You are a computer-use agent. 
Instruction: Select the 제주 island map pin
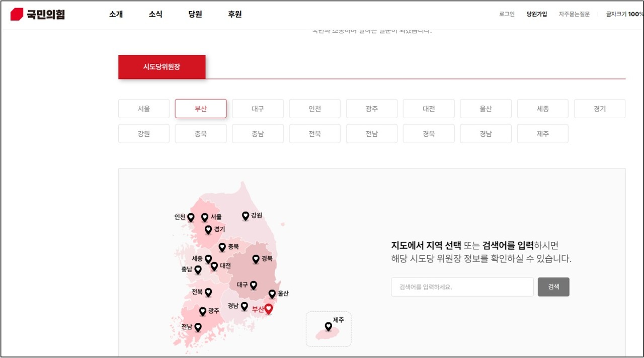coord(328,326)
